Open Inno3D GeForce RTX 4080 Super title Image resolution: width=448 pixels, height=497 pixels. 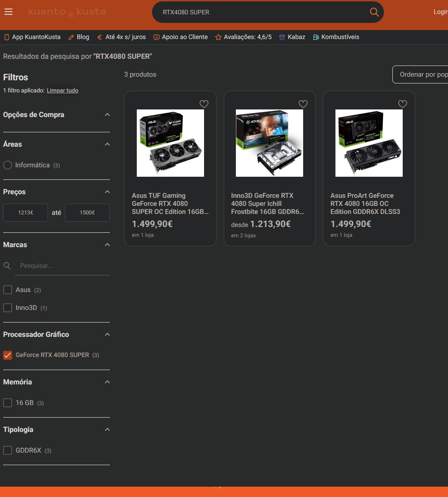pos(267,204)
